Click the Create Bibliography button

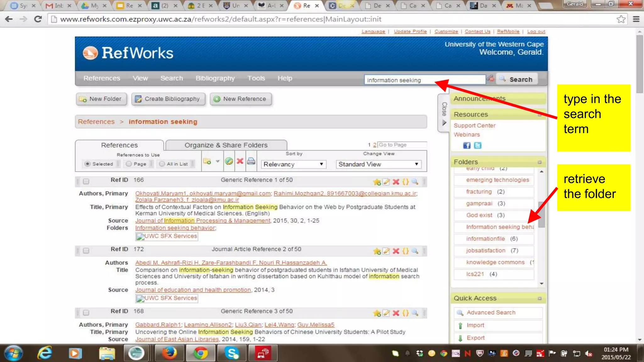tap(168, 99)
